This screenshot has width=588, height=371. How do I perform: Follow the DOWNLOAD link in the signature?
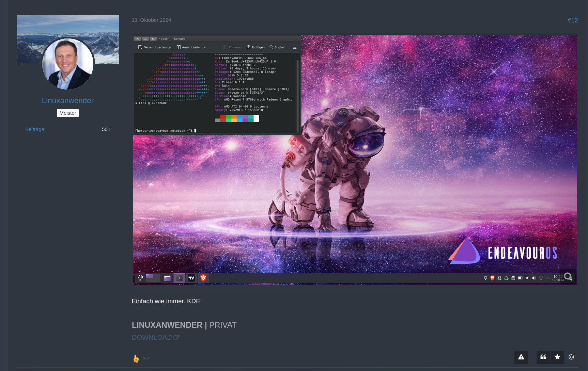tap(155, 337)
